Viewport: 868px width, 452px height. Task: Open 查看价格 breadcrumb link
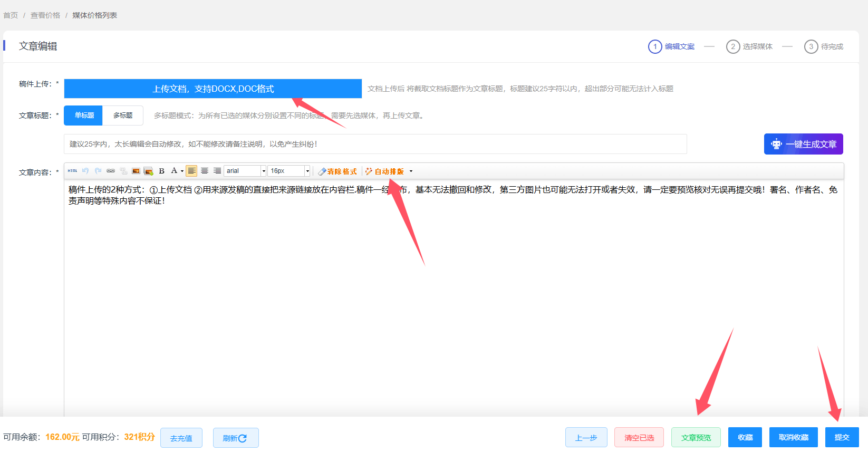tap(45, 15)
